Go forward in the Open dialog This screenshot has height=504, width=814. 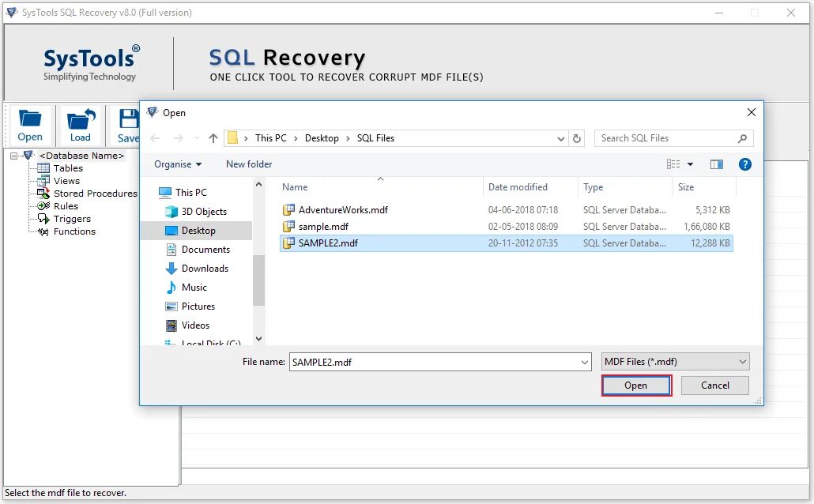coord(178,138)
